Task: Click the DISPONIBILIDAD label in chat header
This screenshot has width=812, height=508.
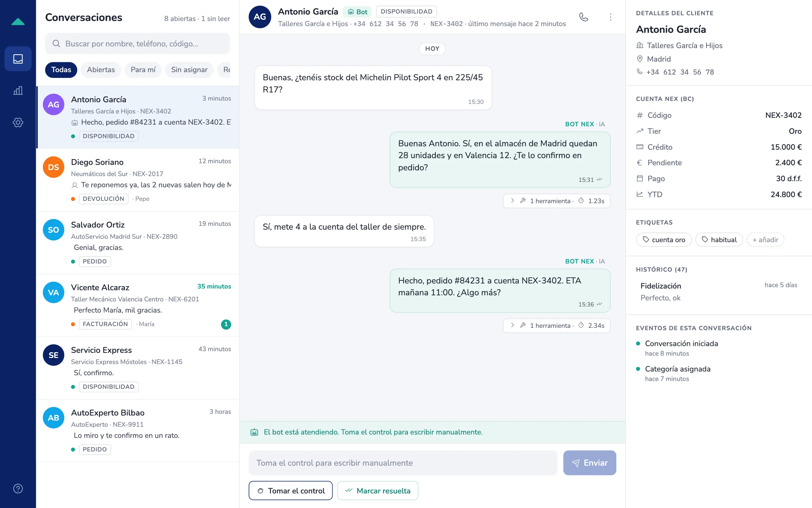Action: 406,12
